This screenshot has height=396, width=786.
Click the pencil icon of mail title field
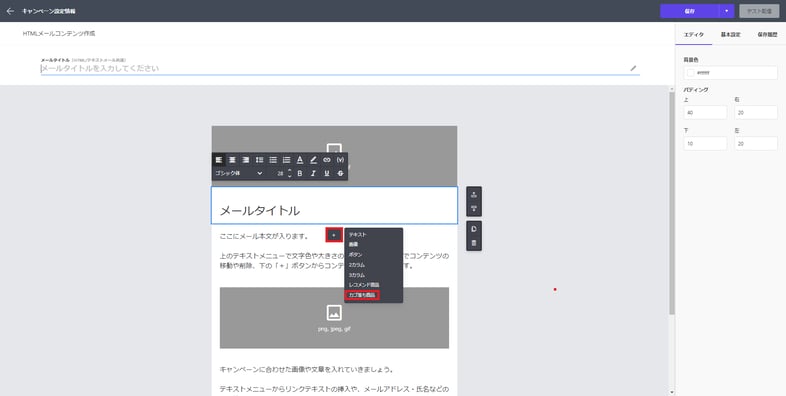coord(633,68)
